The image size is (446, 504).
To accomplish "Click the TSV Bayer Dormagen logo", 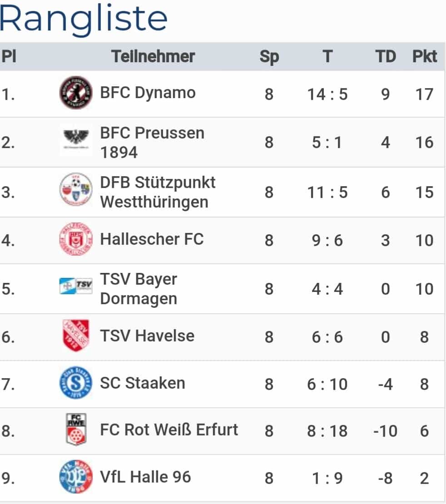I will coord(76,286).
